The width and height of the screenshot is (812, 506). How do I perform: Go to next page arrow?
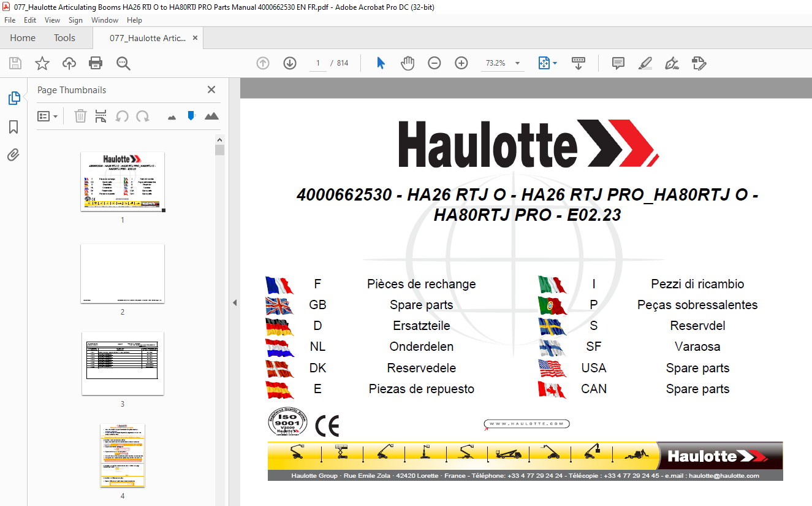pyautogui.click(x=290, y=63)
